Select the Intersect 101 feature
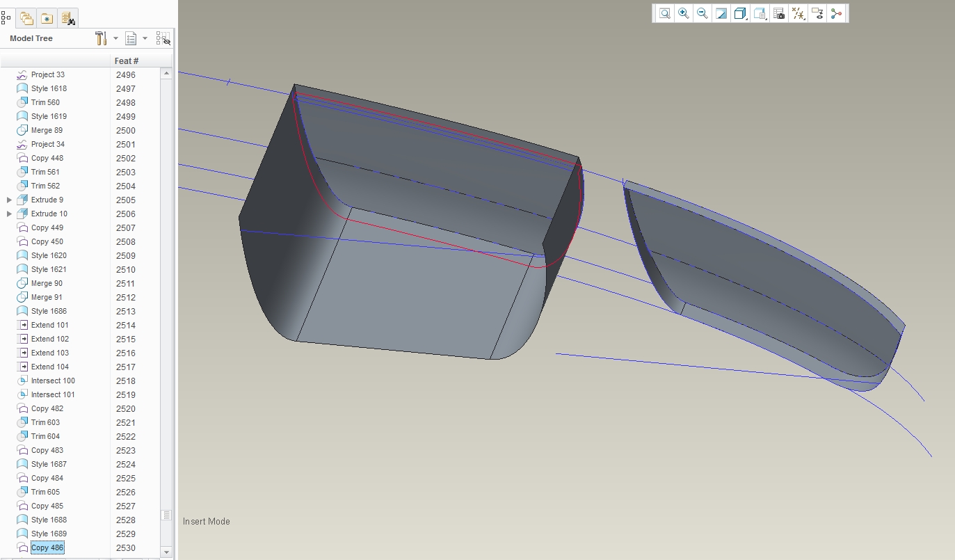 point(53,394)
